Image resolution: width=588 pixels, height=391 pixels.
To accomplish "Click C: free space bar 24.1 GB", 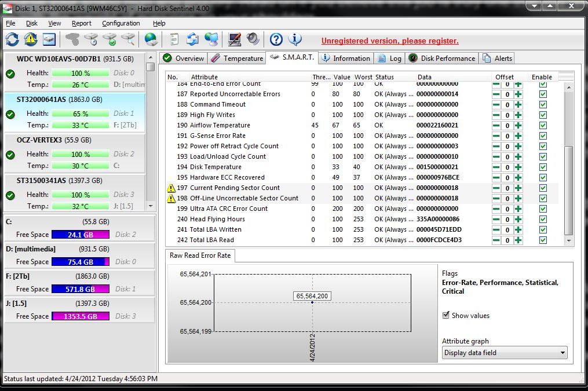I will click(81, 235).
